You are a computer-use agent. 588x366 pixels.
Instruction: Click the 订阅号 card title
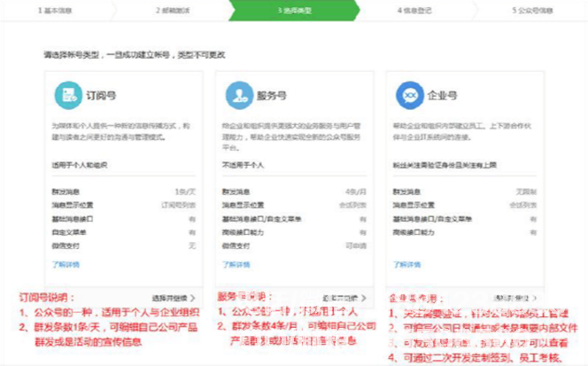click(101, 96)
